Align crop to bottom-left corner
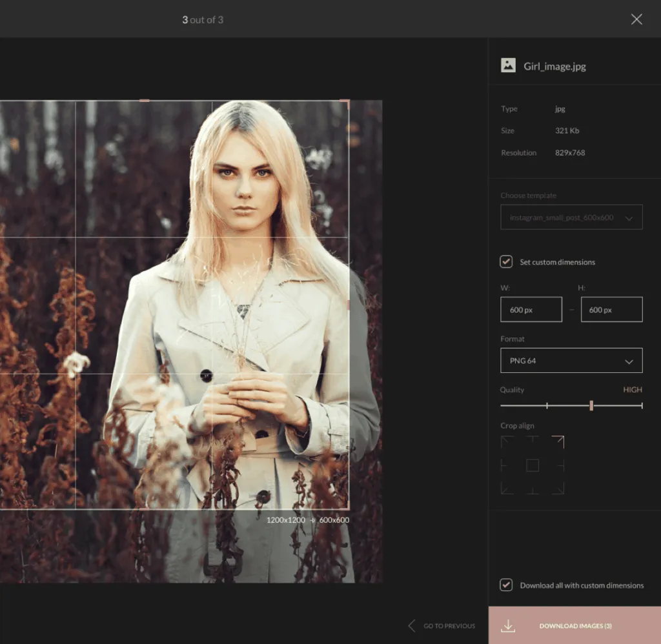 tap(507, 488)
